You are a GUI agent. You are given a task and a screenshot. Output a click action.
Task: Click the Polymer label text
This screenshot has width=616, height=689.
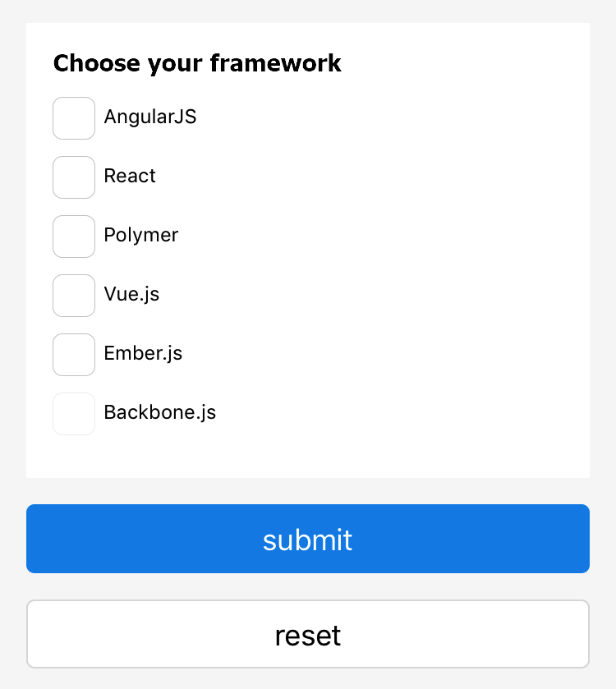(141, 235)
